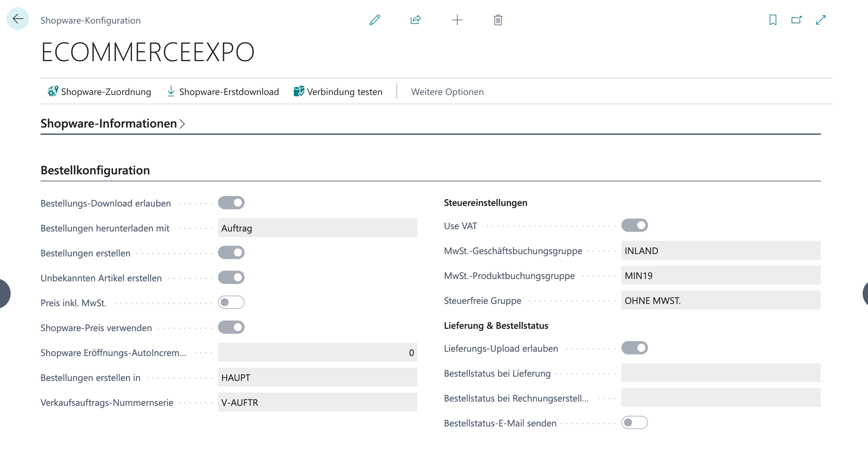Click the Unbekannten Artikel erstellen label
The image size is (868, 457).
(101, 278)
